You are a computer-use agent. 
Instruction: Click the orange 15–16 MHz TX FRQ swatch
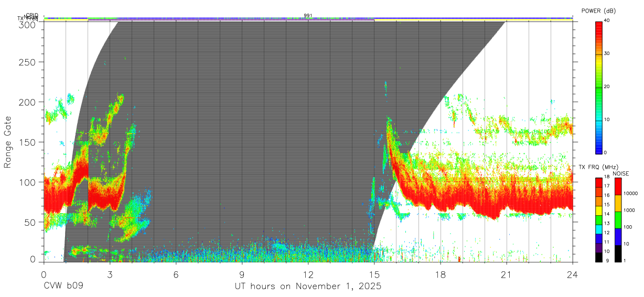(598, 201)
